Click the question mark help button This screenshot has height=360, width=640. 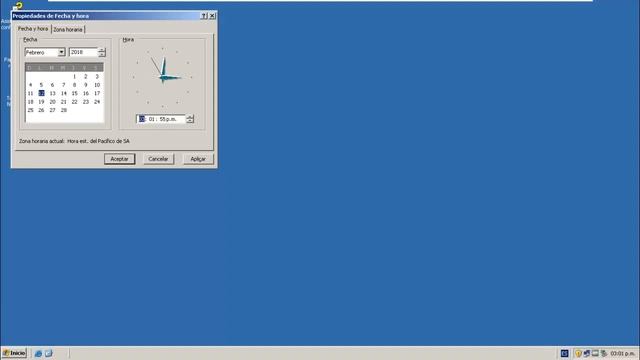pyautogui.click(x=204, y=16)
